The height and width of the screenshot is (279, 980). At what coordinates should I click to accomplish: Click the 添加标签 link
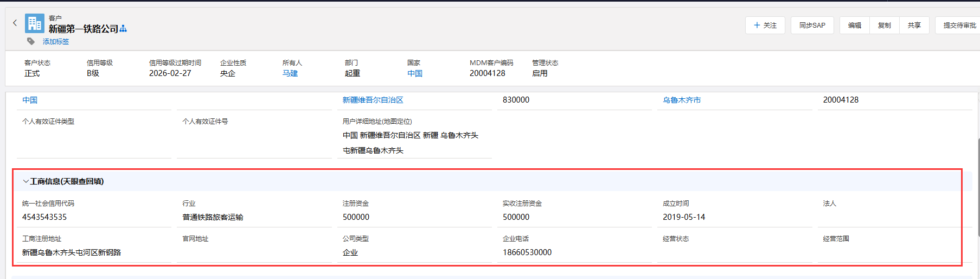pyautogui.click(x=56, y=42)
